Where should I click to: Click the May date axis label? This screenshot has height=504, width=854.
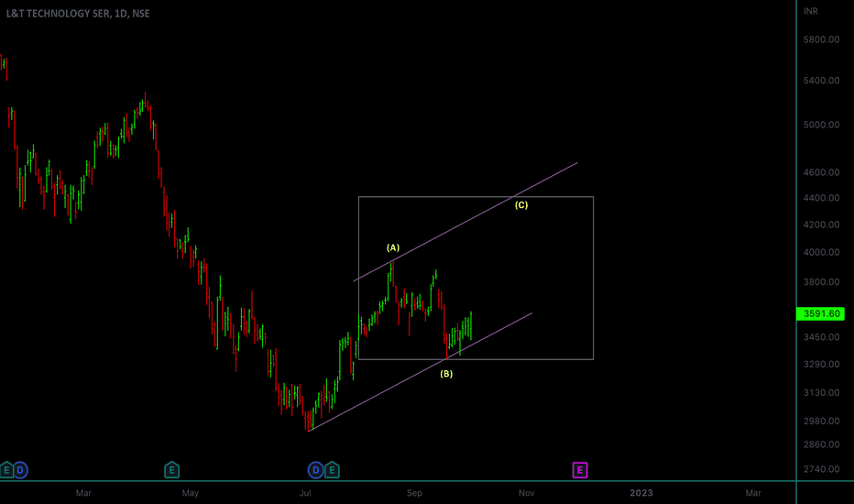click(x=190, y=493)
